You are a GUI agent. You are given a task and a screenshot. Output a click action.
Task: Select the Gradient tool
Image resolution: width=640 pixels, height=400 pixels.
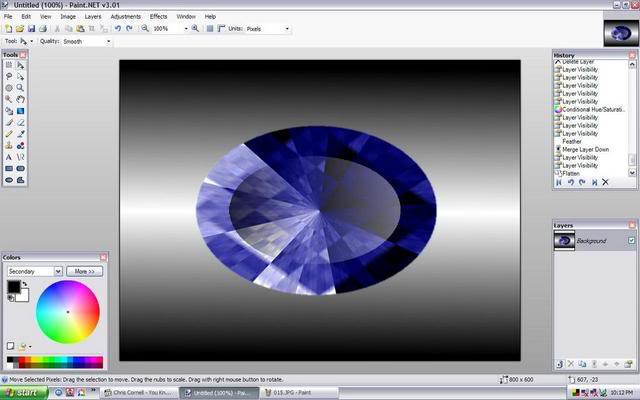(x=20, y=111)
